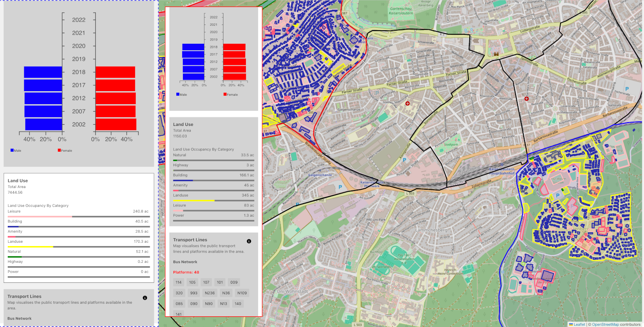Pick night bus N13 chip
Screen dimensions: 644x327
(223, 304)
